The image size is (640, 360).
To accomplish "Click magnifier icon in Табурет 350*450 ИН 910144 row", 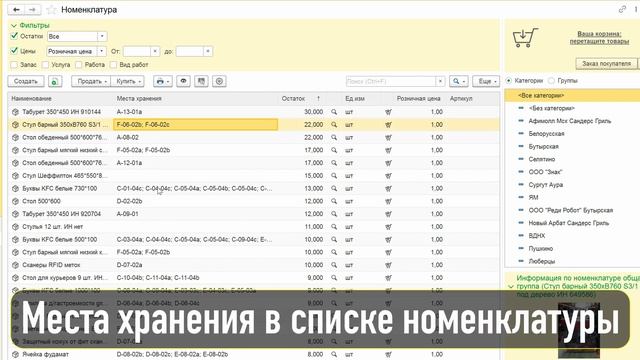I will 334,112.
